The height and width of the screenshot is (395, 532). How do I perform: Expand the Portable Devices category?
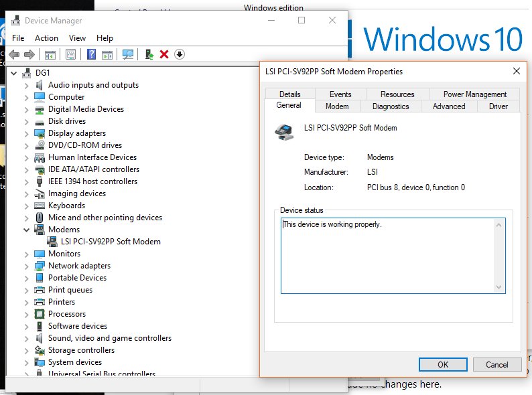click(x=26, y=278)
